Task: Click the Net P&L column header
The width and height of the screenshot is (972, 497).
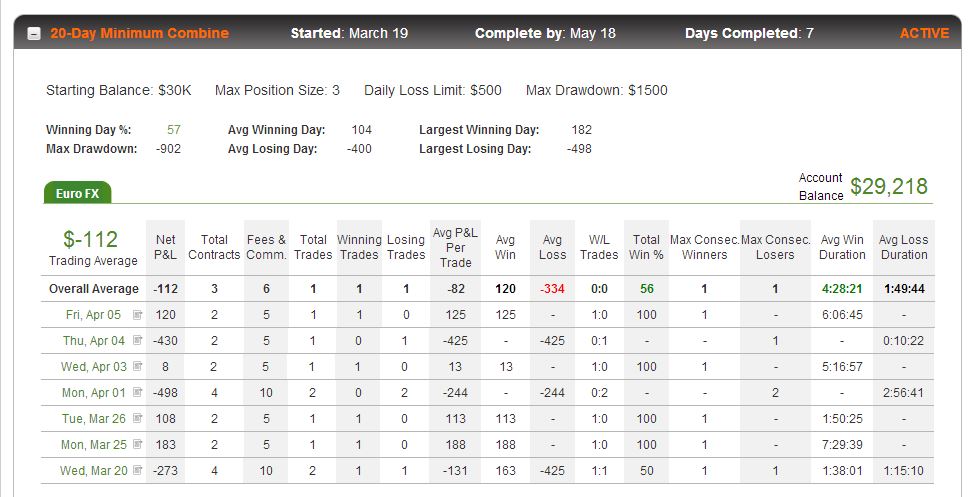Action: click(x=166, y=247)
